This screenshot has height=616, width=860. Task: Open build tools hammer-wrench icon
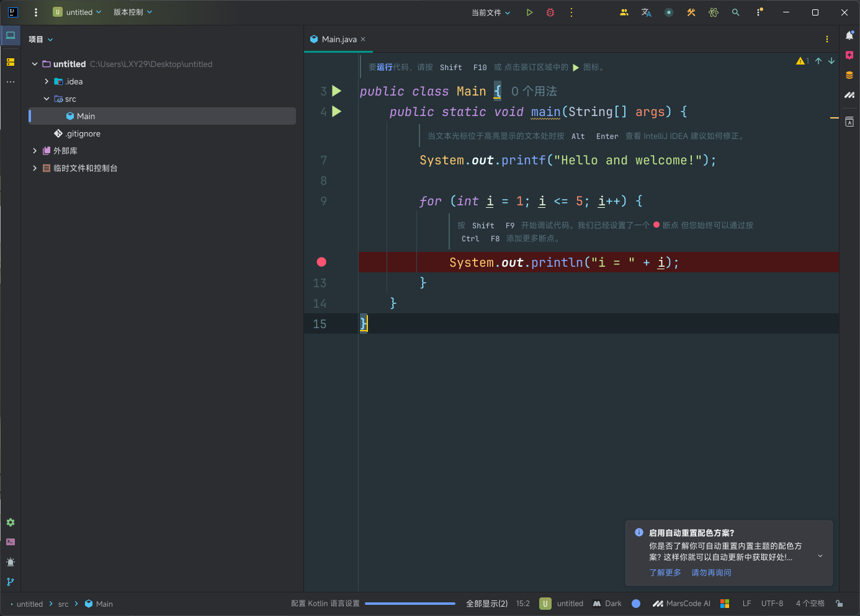click(691, 12)
